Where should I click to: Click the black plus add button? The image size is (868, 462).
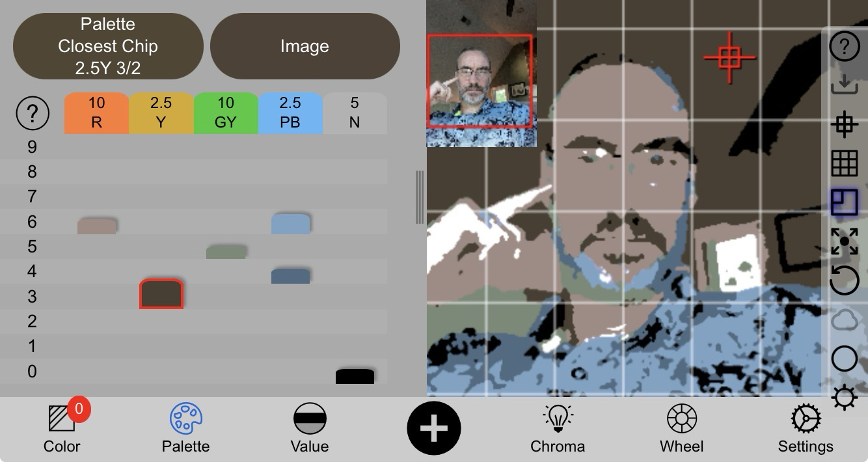434,429
